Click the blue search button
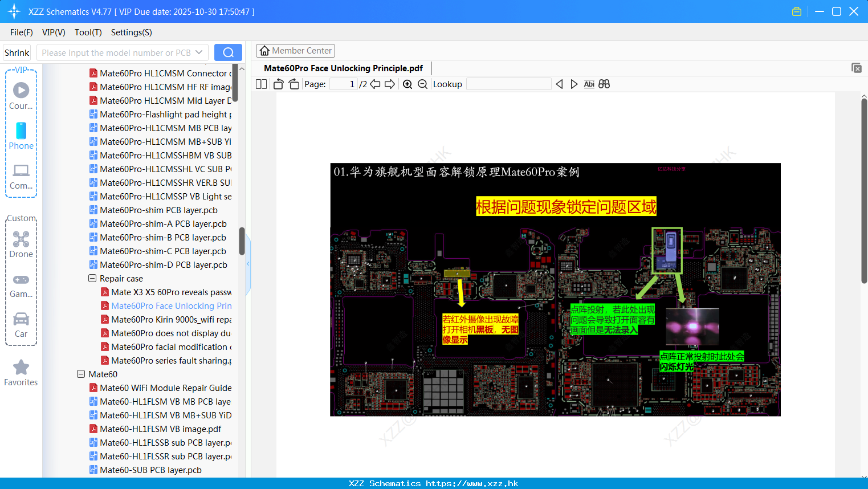The image size is (868, 489). pyautogui.click(x=228, y=52)
